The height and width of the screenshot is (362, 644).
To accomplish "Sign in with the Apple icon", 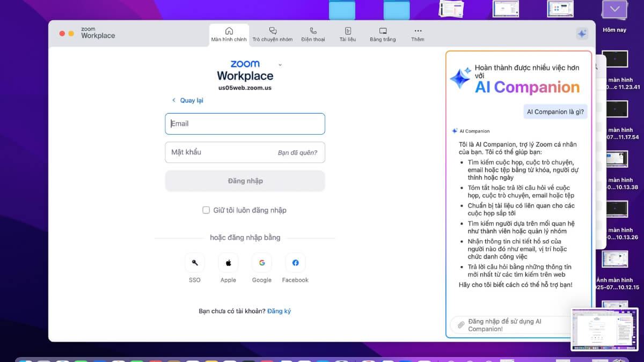I will pyautogui.click(x=228, y=263).
